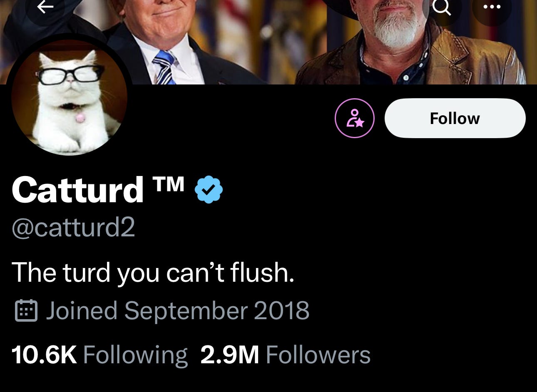Open the cat profile picture
Screen dimensions: 537x392
click(x=69, y=97)
